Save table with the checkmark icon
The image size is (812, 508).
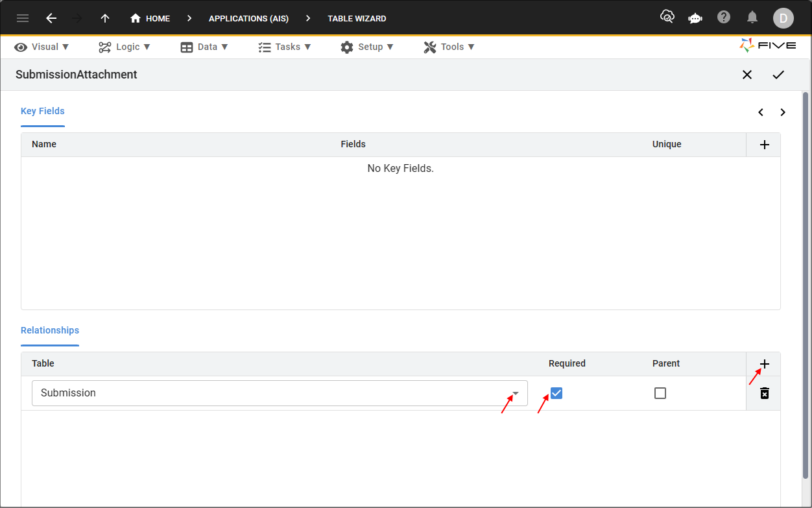pyautogui.click(x=778, y=75)
